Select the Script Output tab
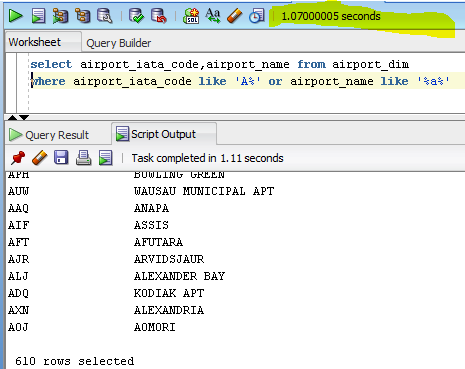465x369 pixels. point(163,134)
